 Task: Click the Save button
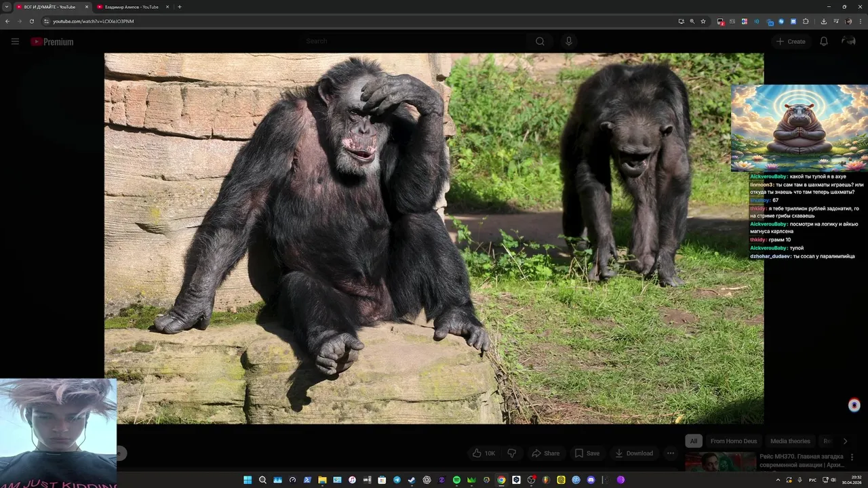pos(587,453)
